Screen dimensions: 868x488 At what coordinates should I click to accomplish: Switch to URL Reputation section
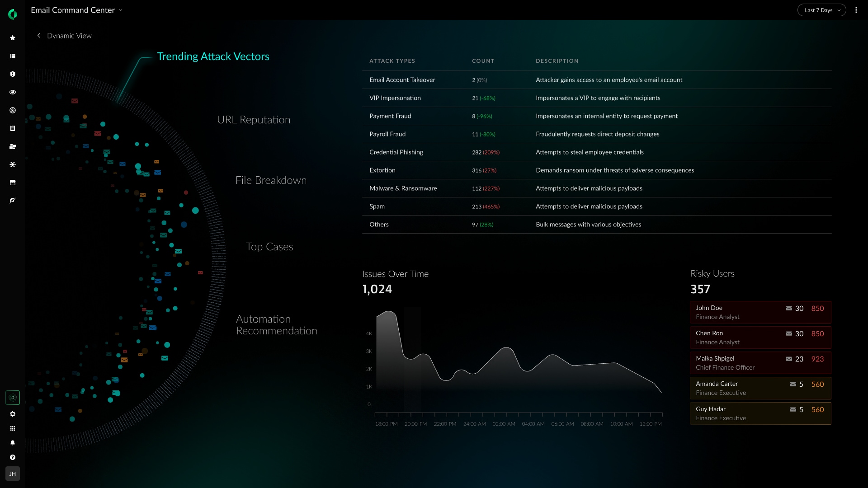254,120
